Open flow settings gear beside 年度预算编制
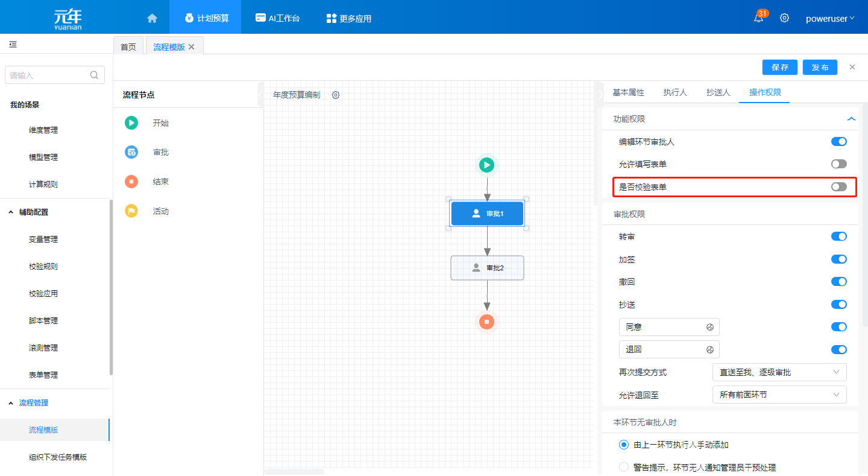868x476 pixels. click(336, 95)
